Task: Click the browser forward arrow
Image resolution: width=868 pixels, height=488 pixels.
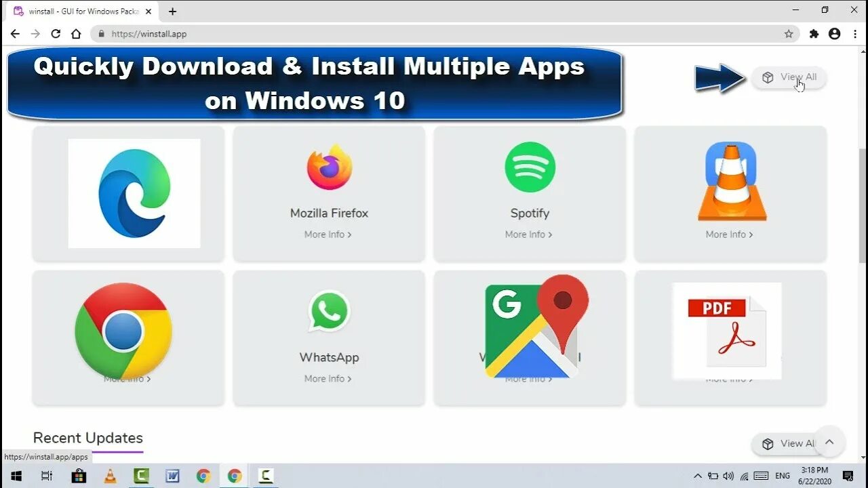Action: point(35,34)
